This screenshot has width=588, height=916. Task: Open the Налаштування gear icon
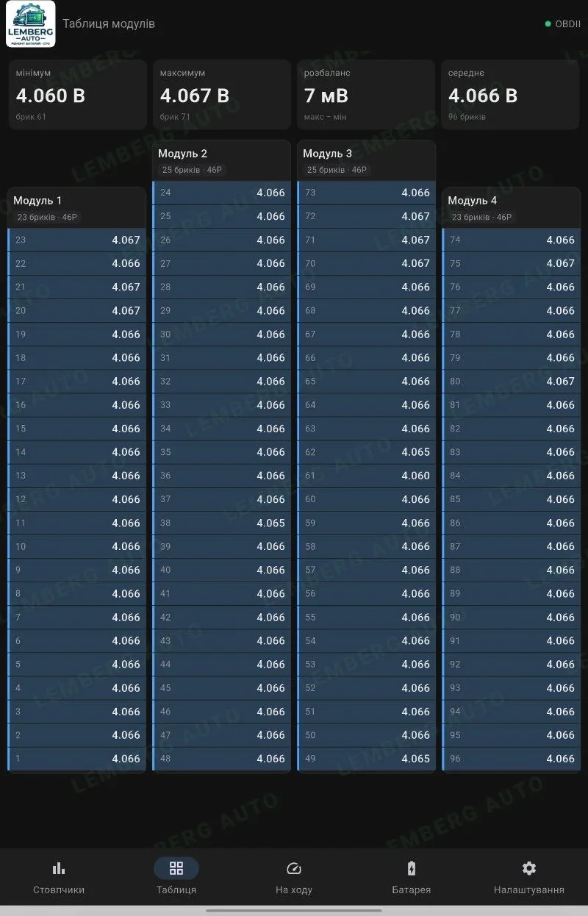pyautogui.click(x=529, y=868)
